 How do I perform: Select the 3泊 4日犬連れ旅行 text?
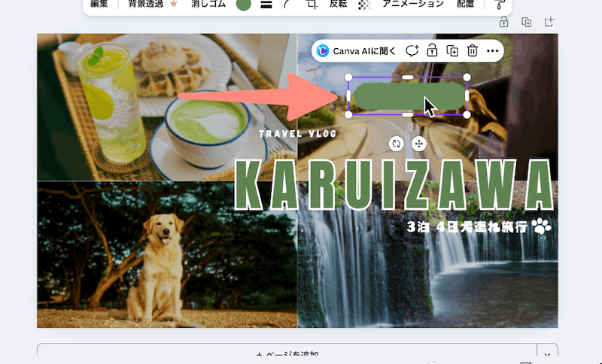tap(467, 227)
